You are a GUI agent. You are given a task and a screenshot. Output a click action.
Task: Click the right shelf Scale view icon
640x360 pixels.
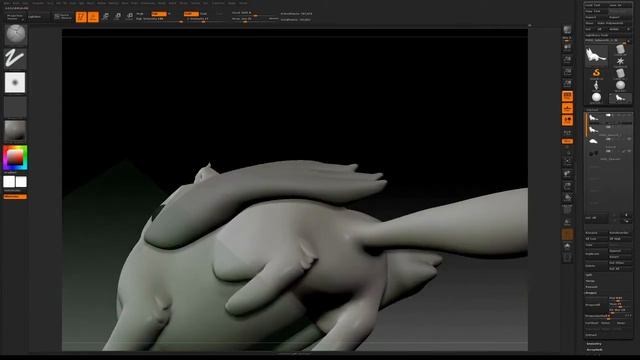(x=567, y=186)
